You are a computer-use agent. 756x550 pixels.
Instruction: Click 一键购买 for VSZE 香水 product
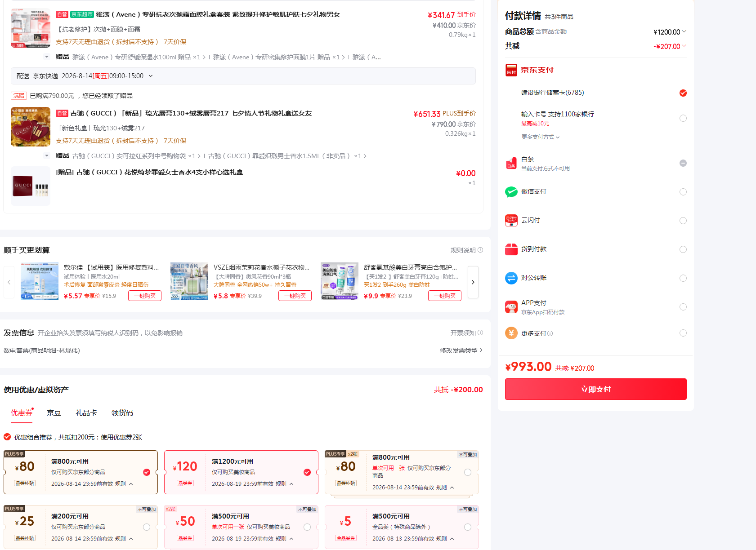click(x=295, y=296)
